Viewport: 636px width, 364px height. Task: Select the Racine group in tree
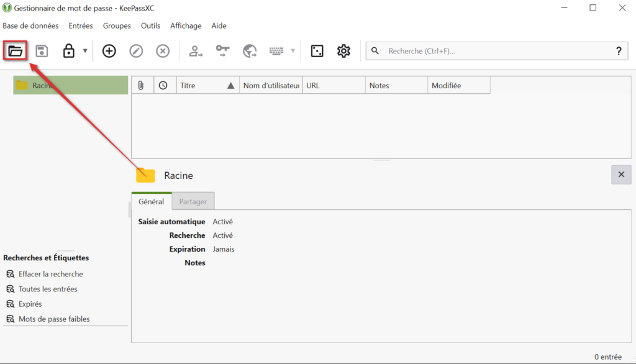click(x=42, y=86)
